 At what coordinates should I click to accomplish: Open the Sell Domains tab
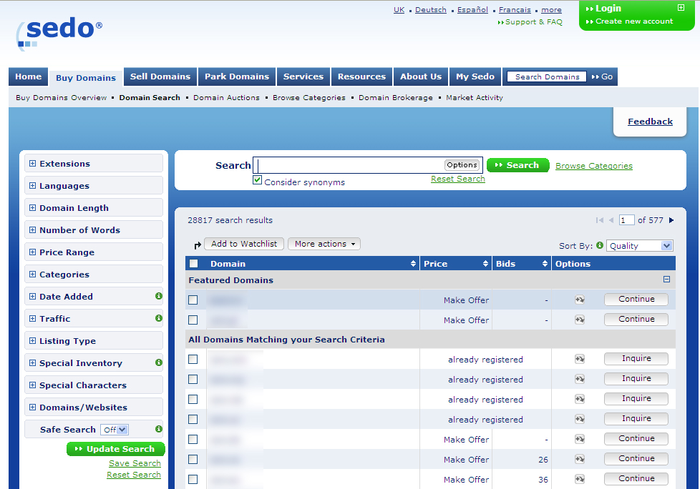tap(160, 77)
